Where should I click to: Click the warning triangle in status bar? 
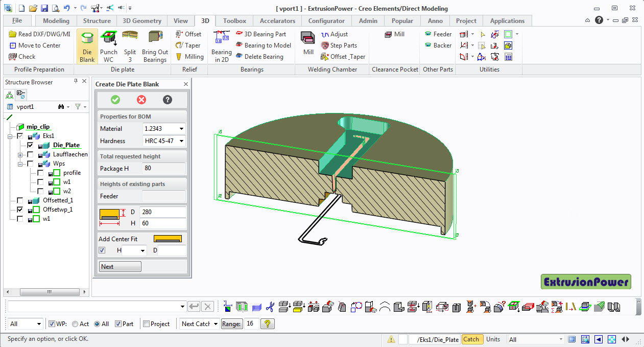pos(391,339)
